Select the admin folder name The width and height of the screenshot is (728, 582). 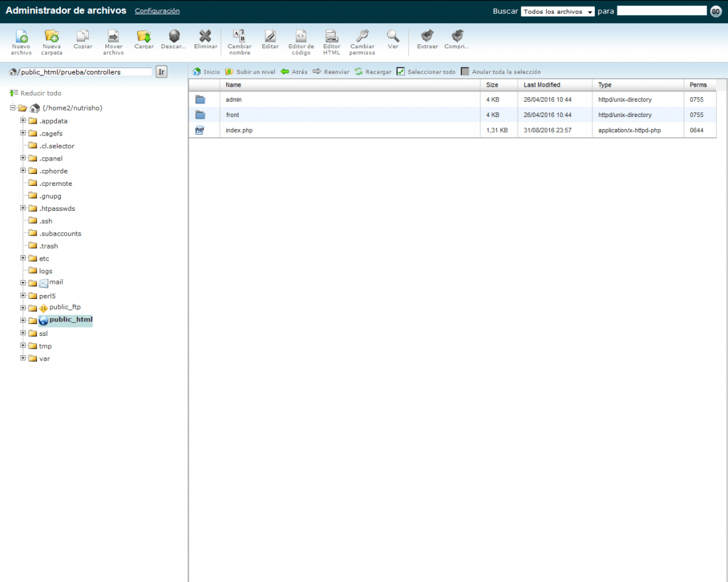coord(234,100)
